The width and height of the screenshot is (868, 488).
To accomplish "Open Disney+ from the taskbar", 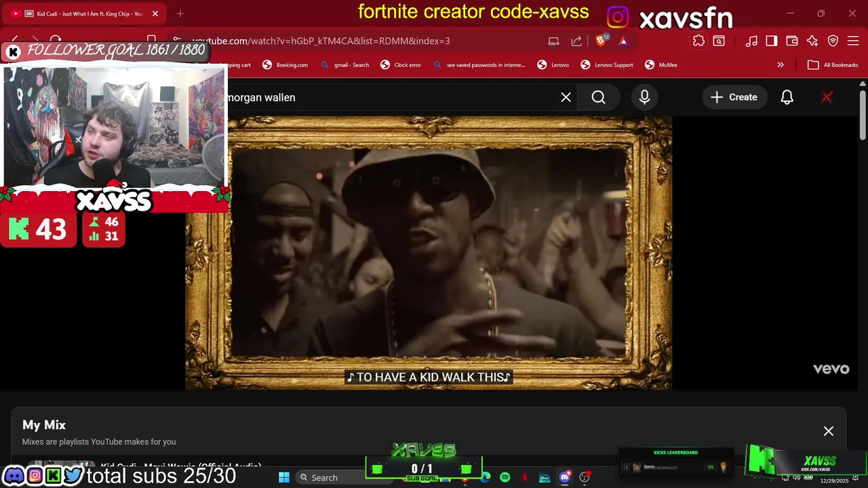I will pos(545,477).
